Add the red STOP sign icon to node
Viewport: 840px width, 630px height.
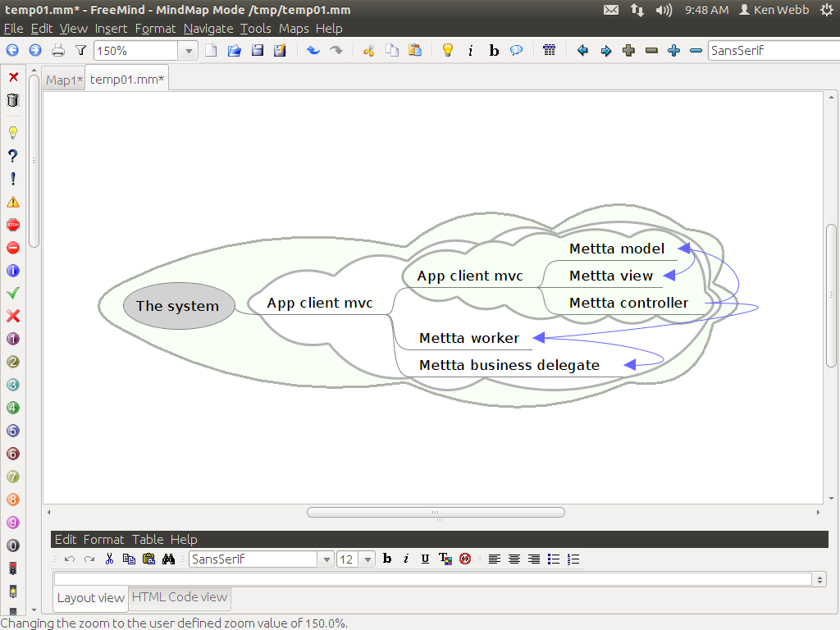coord(13,225)
